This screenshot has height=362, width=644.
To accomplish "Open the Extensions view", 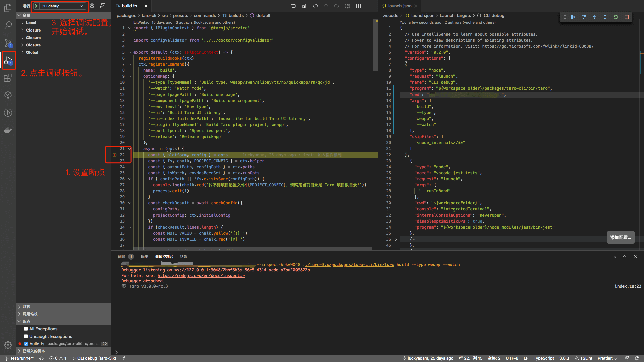I will (x=8, y=78).
